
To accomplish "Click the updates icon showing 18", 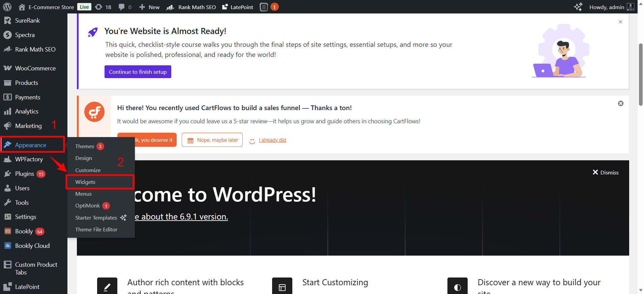I will pos(98,7).
